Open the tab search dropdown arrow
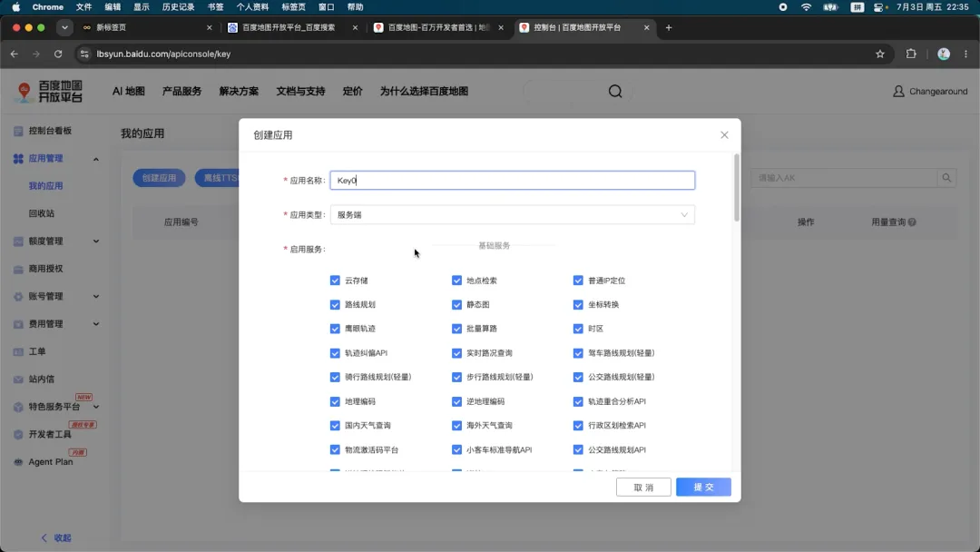This screenshot has width=980, height=552. pyautogui.click(x=64, y=27)
